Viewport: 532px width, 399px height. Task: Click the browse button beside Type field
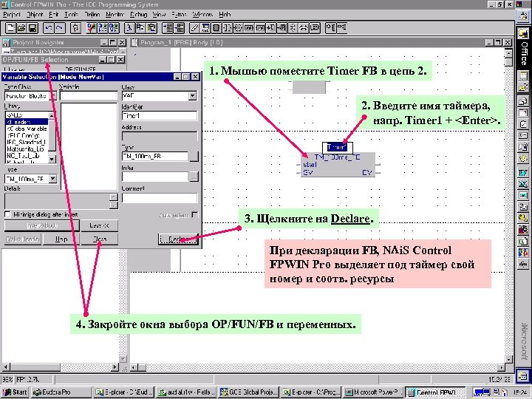pos(194,157)
